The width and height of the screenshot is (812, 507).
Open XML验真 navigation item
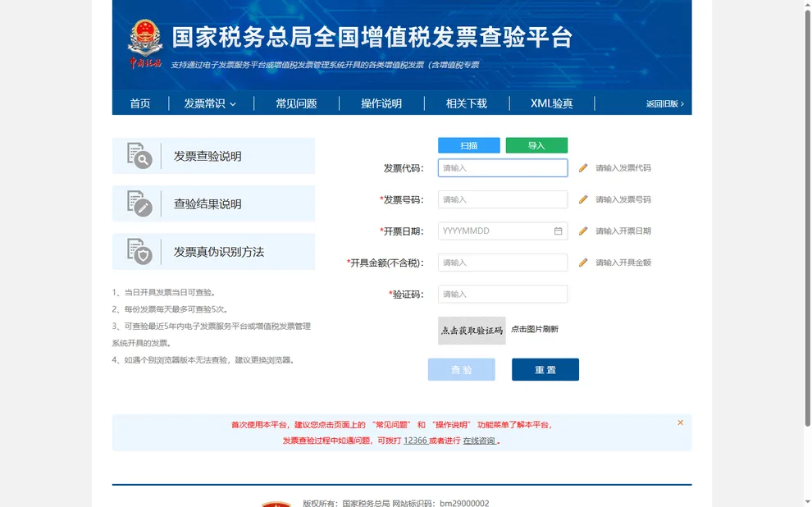click(x=551, y=103)
